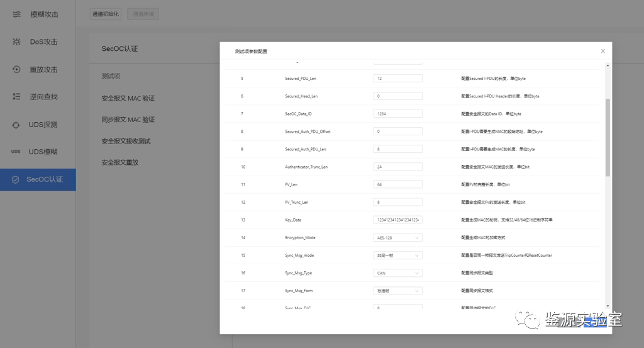Click the SecOC认证 shield icon
644x348 pixels.
coord(16,179)
